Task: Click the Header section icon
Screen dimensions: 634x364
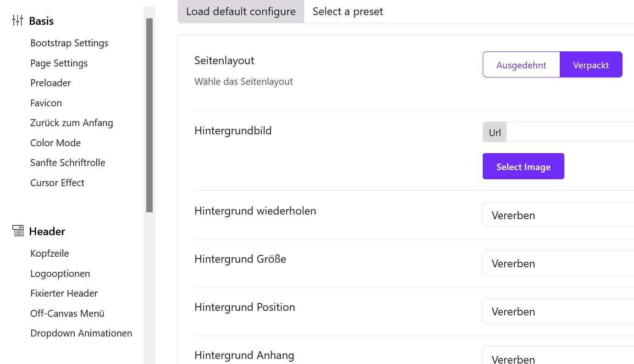Action: (18, 231)
